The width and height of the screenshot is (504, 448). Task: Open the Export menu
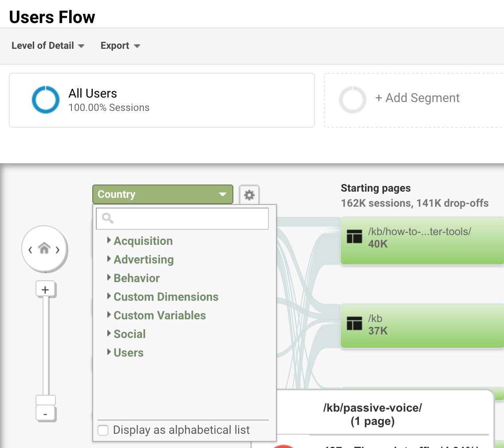120,45
